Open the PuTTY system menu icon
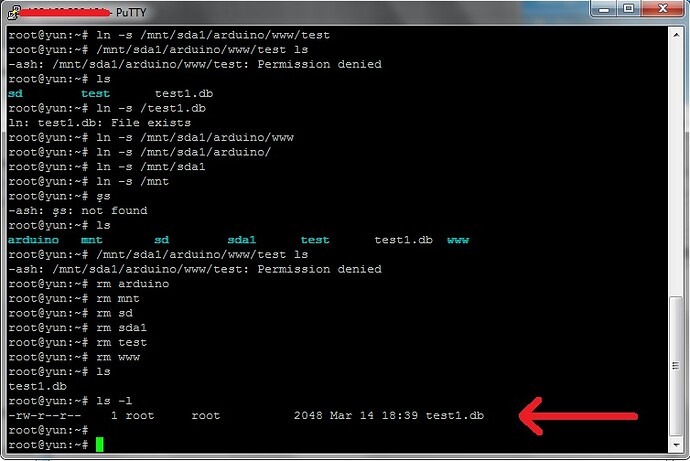 pos(15,12)
